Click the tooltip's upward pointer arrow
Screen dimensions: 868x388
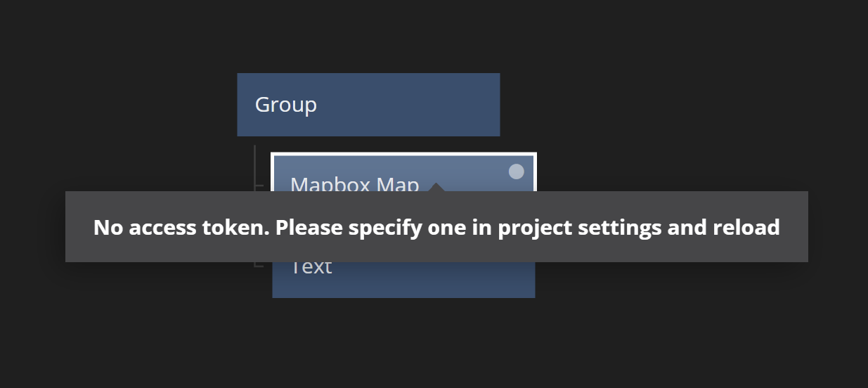[x=436, y=187]
